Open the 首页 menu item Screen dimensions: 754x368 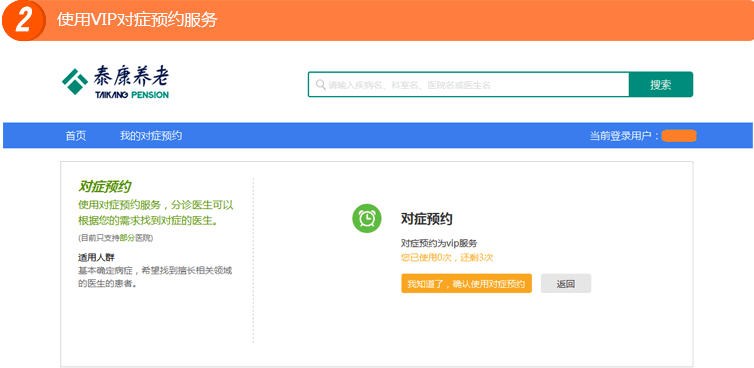(x=76, y=136)
